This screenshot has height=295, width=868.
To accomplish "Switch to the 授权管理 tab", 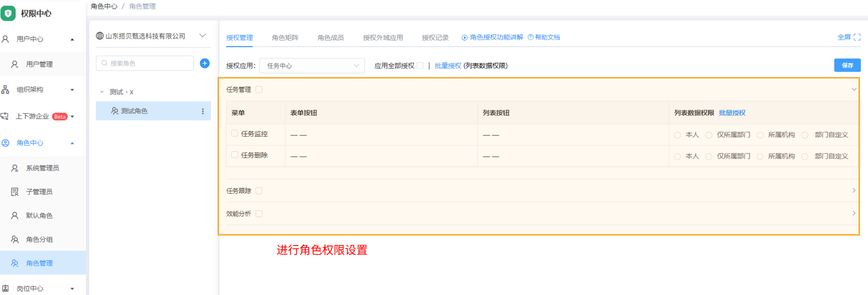I will 239,38.
